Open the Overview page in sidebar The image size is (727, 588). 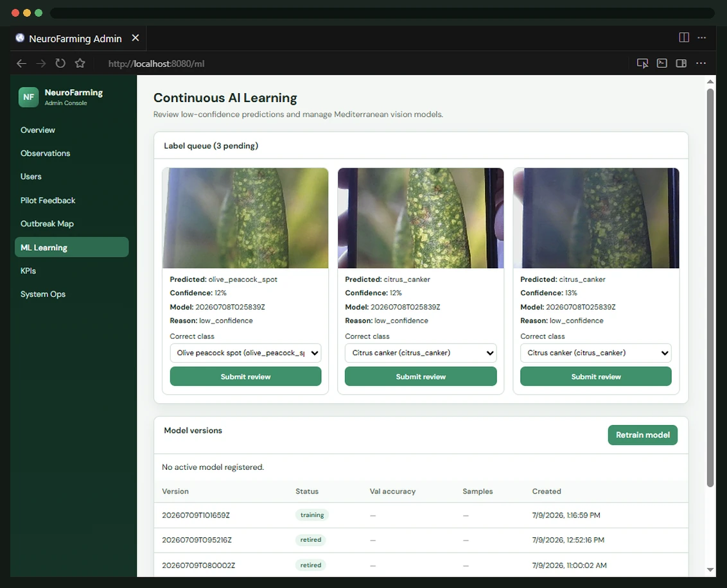(x=37, y=130)
